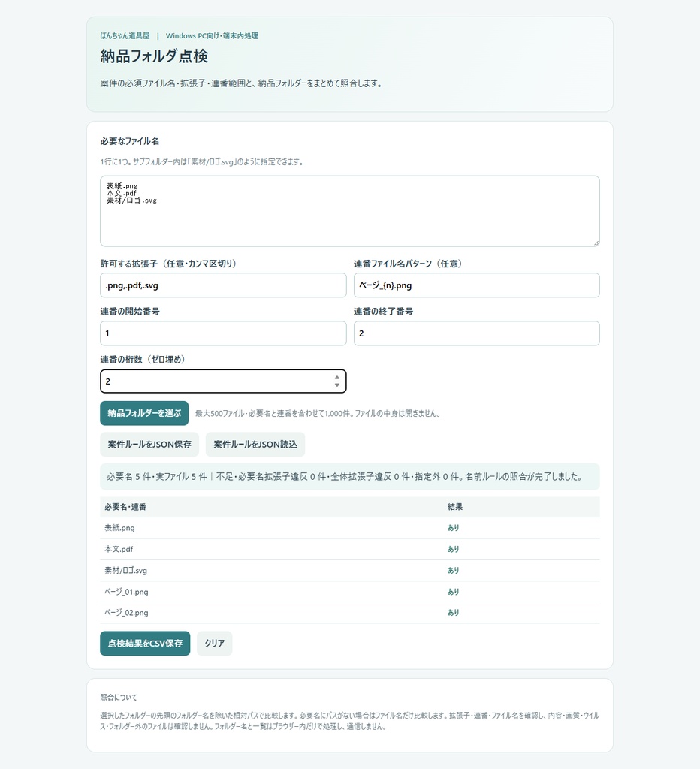Select the ページ_01.png result row name

click(x=126, y=592)
